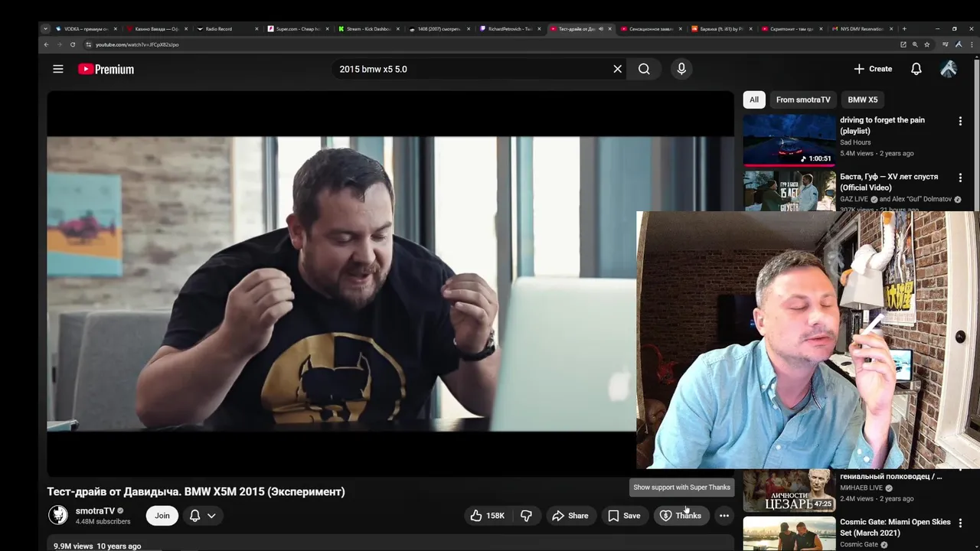
Task: Click the '9.9M views 10 years ago' text
Action: [x=97, y=546]
